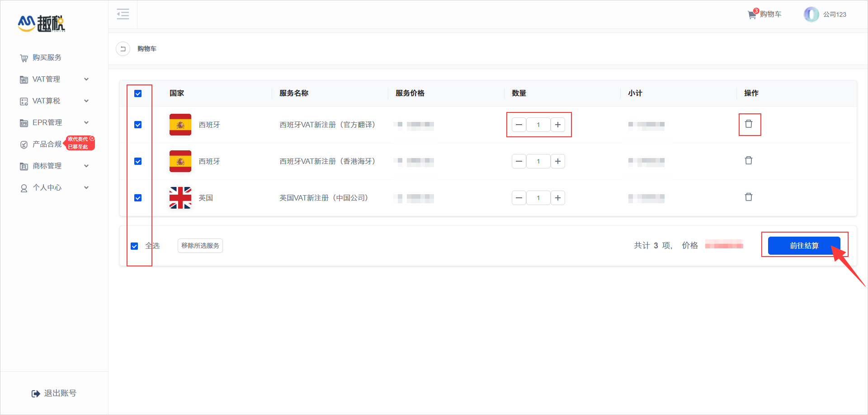Image resolution: width=868 pixels, height=415 pixels.
Task: Delete the 西班牙VAT新注册（官方翻译）item
Action: (750, 123)
